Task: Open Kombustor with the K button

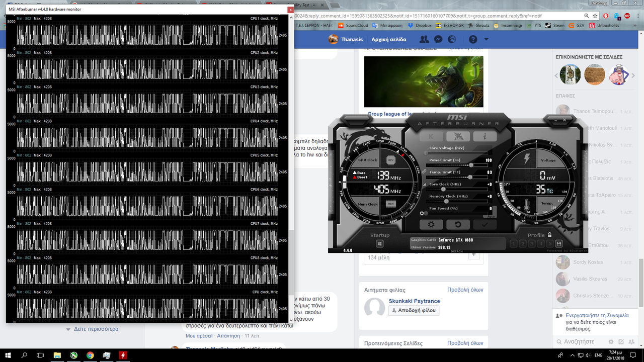Action: [431, 136]
